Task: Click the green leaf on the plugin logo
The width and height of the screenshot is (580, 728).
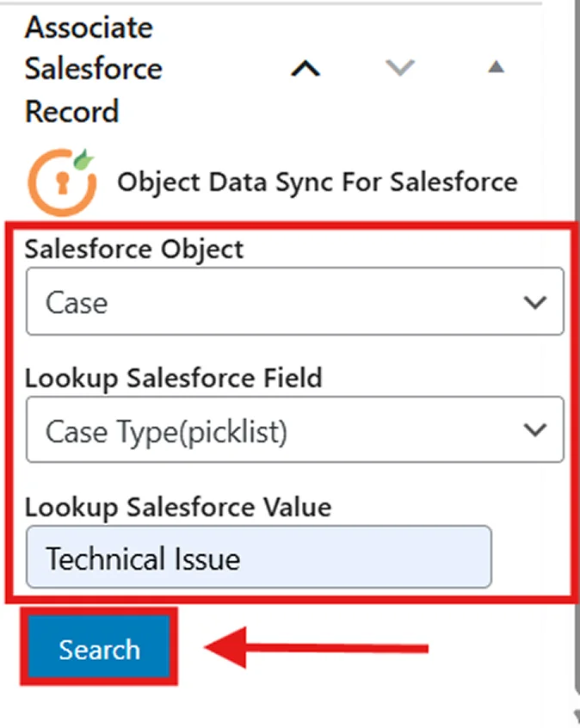Action: point(82,158)
